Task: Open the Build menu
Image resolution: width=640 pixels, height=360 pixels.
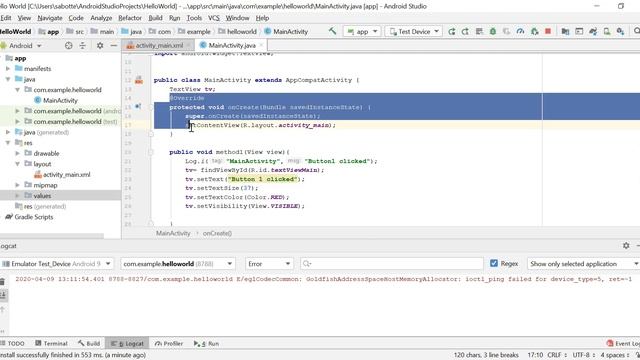Action: (x=155, y=18)
